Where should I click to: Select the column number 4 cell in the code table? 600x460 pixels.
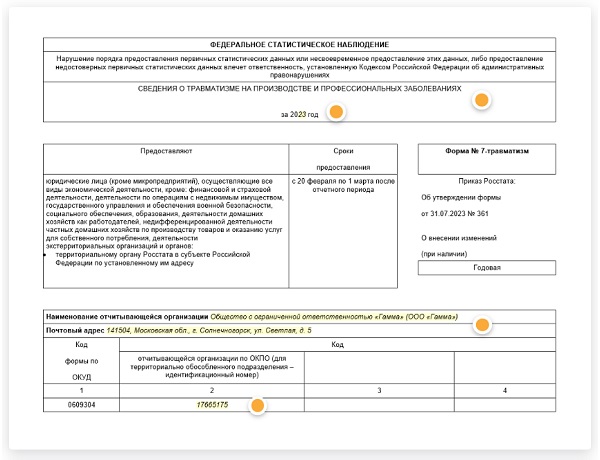tap(506, 388)
